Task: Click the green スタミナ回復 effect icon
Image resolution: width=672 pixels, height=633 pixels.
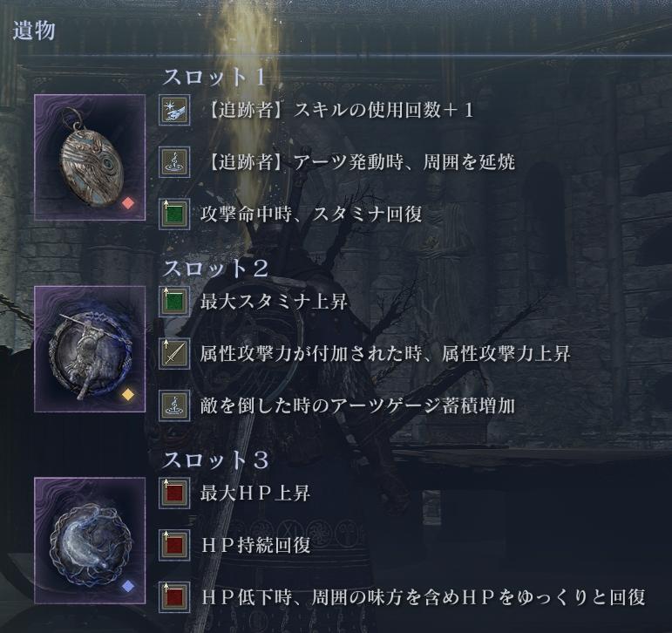Action: point(174,214)
